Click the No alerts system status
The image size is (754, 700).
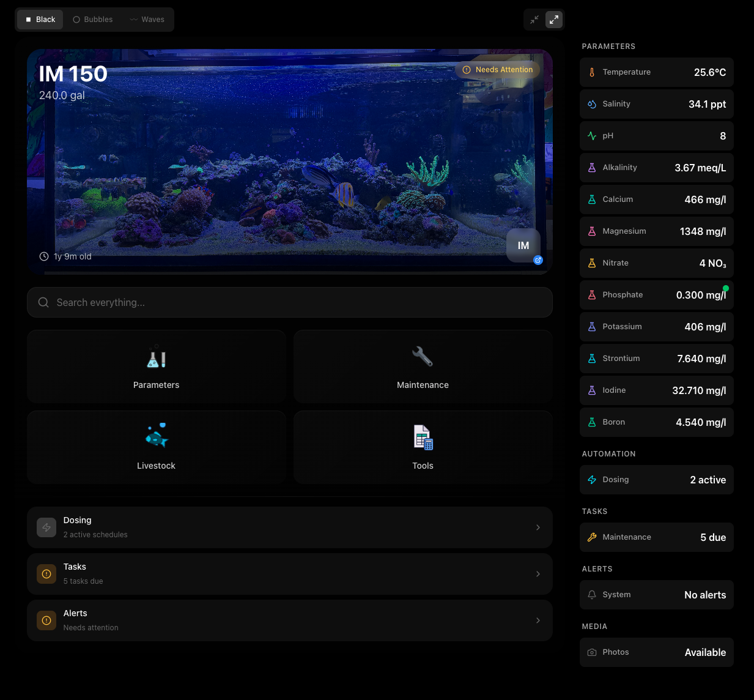tap(705, 595)
